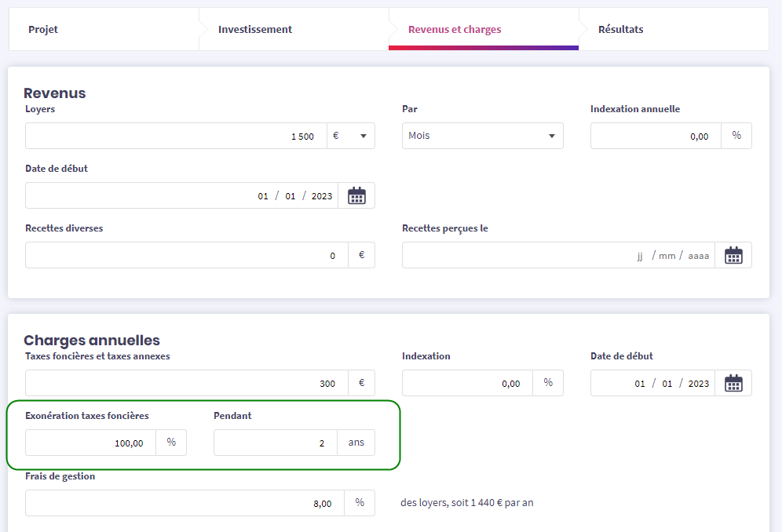Click the Loyers amount field
The height and width of the screenshot is (532, 782).
(173, 136)
